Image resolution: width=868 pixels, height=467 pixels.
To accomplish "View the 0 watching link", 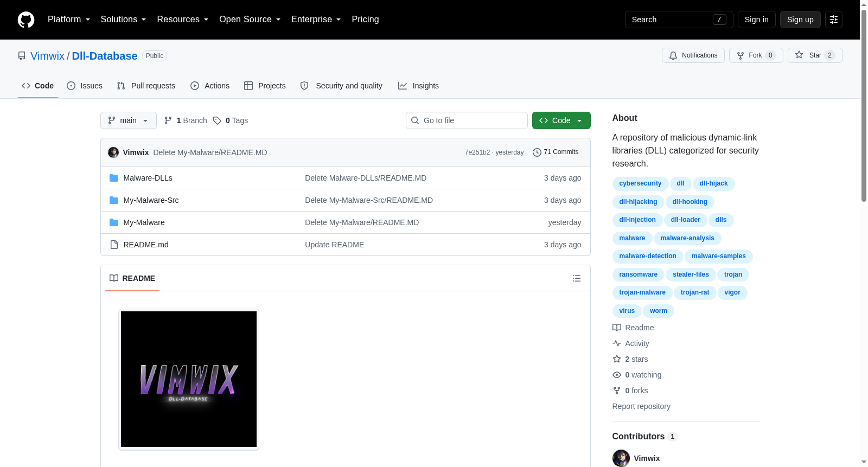I will coord(637,375).
